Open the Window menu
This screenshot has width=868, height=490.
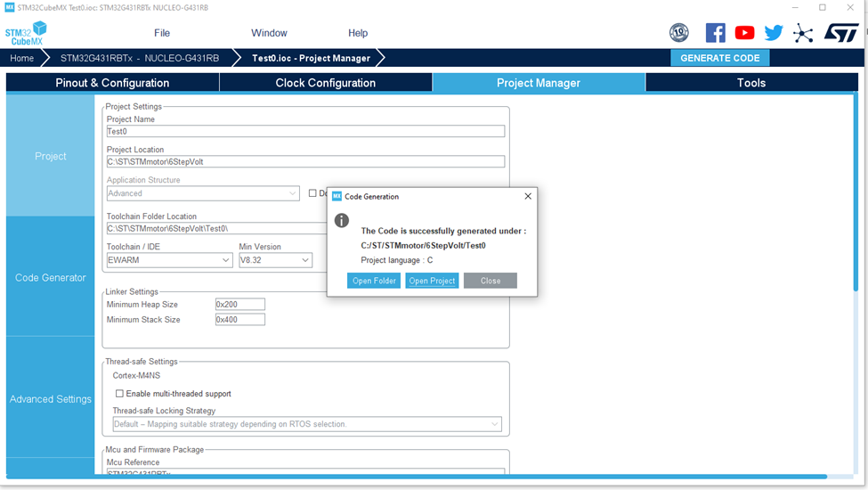coord(269,33)
